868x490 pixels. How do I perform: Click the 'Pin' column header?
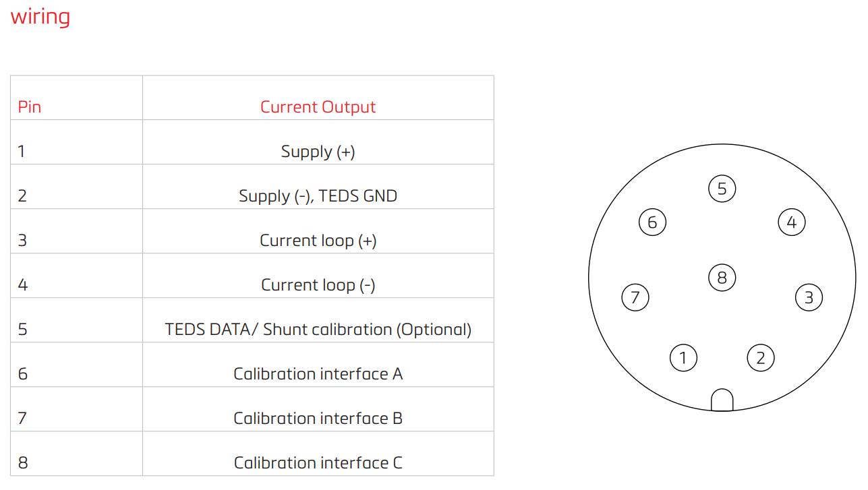(x=30, y=107)
